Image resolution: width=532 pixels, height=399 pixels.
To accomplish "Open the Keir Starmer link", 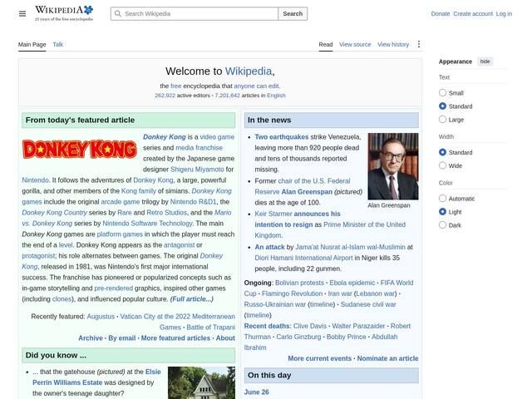I will pos(273,214).
